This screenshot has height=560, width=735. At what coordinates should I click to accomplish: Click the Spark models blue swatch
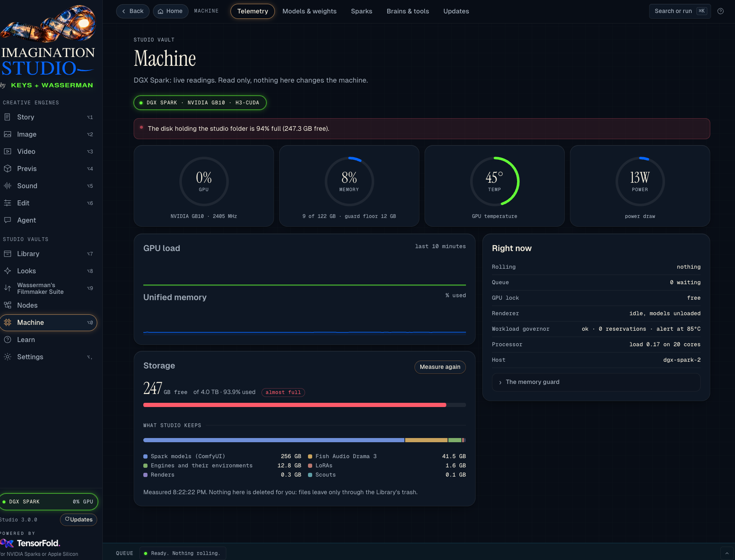145,456
